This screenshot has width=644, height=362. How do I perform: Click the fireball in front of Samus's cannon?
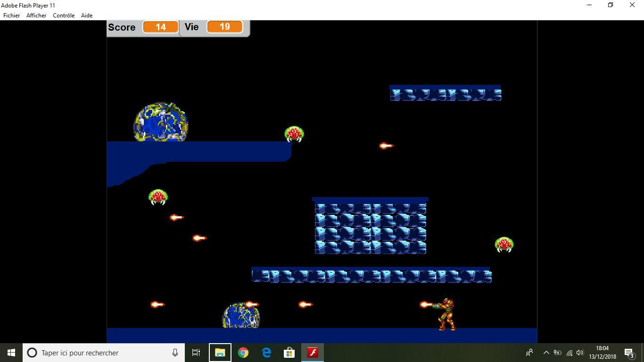[426, 304]
